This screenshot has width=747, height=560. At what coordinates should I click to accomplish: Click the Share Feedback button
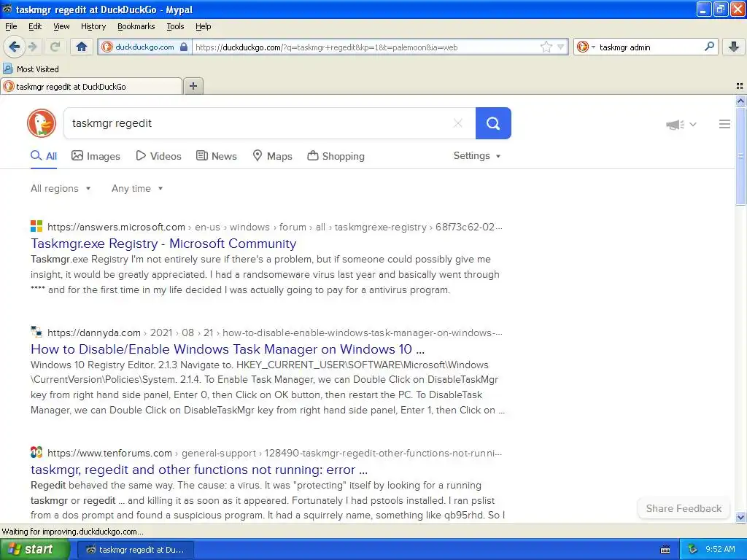coord(684,508)
